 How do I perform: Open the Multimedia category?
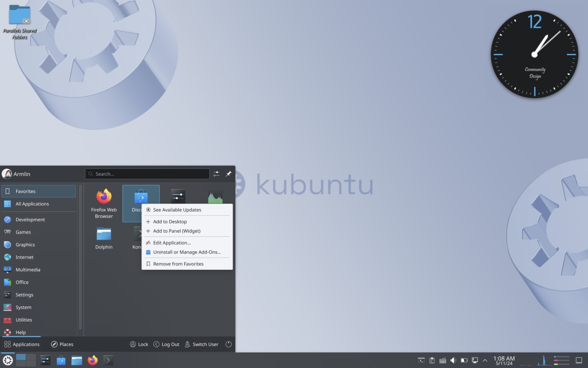pyautogui.click(x=39, y=270)
